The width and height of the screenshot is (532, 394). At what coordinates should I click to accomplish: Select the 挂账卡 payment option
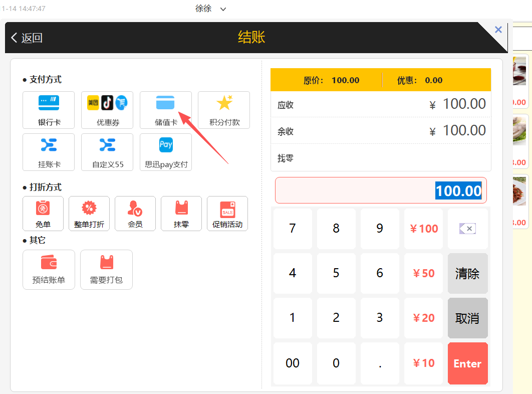pos(49,152)
